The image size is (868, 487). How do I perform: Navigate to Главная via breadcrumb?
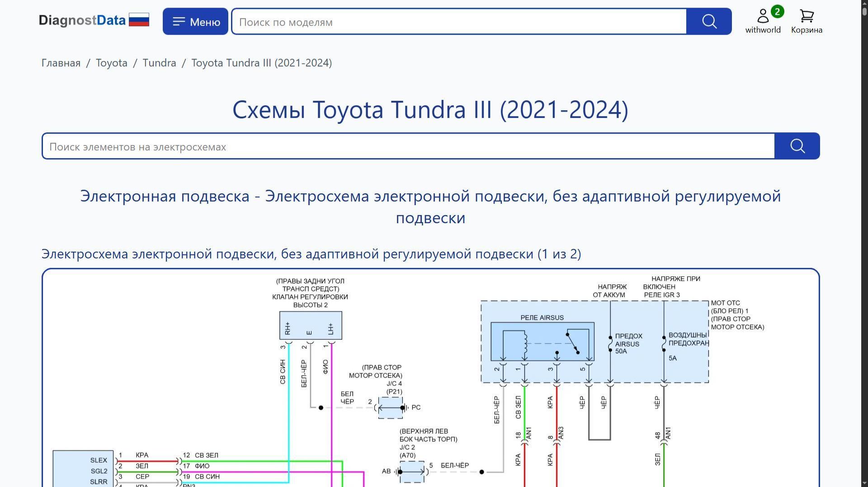tap(60, 63)
